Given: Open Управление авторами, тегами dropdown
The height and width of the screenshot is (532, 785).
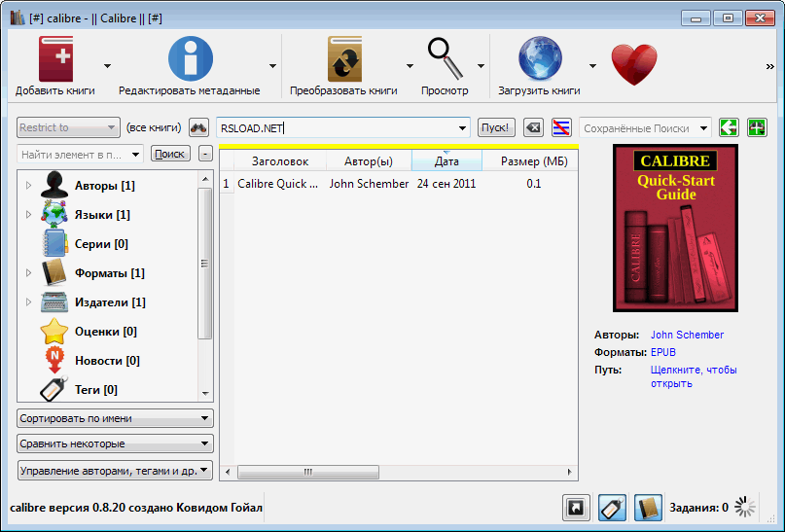Looking at the screenshot, I should 115,471.
